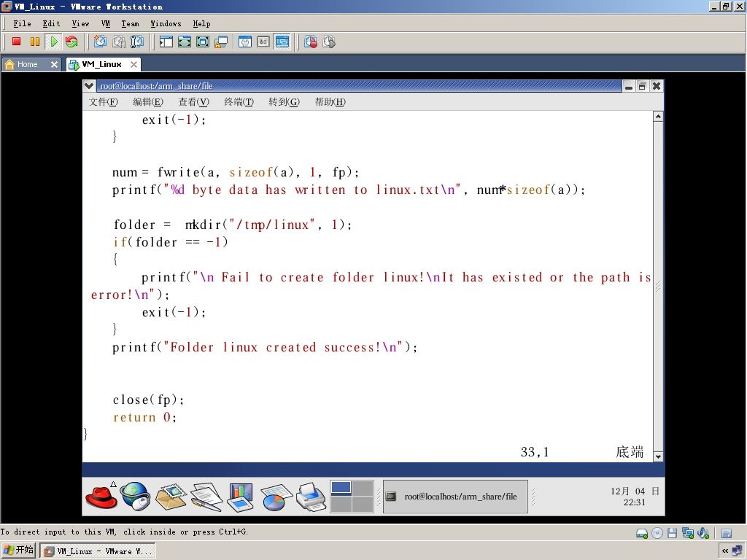The image size is (747, 560).
Task: Power off the VM with red stop icon
Action: point(16,42)
